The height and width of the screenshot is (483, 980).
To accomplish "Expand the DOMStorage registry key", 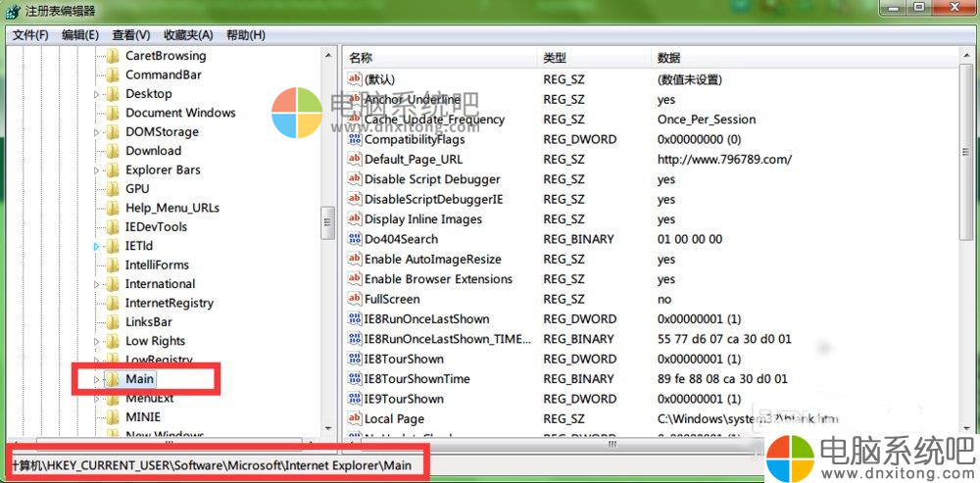I will click(x=96, y=132).
